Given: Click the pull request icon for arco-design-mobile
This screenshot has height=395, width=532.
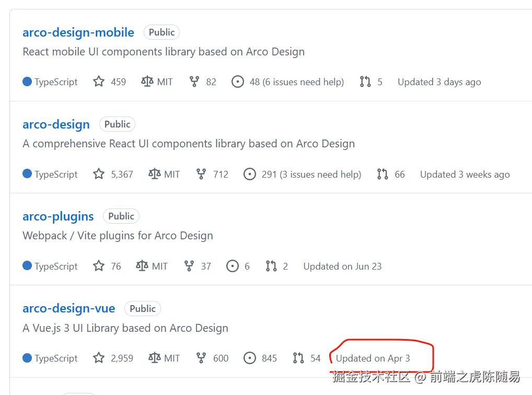Looking at the screenshot, I should (365, 82).
